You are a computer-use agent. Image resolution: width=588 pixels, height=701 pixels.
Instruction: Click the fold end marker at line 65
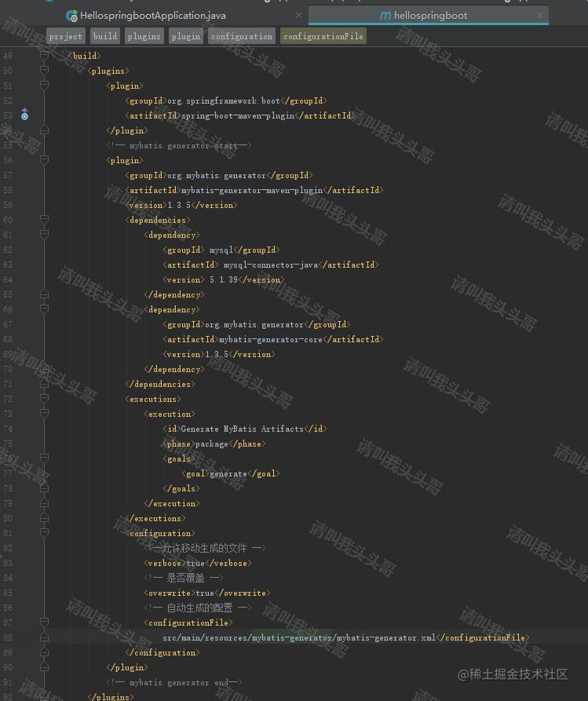pos(44,294)
